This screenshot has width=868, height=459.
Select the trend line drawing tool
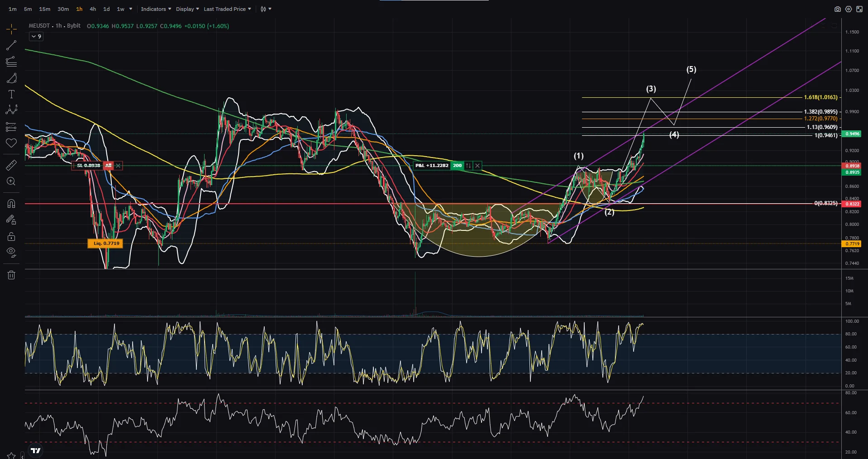coord(11,45)
